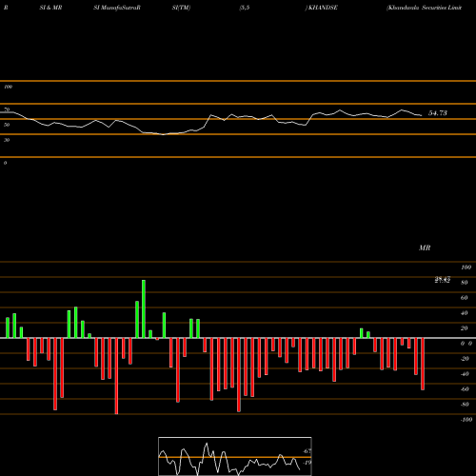
Task: Click the last red bar ending the MR histogram
Action: tap(423, 364)
